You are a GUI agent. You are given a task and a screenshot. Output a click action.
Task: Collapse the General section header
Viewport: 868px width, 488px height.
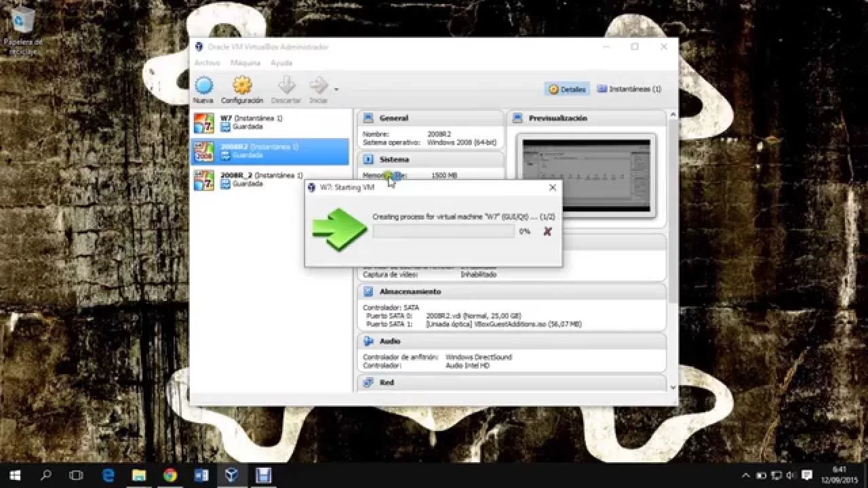point(431,118)
